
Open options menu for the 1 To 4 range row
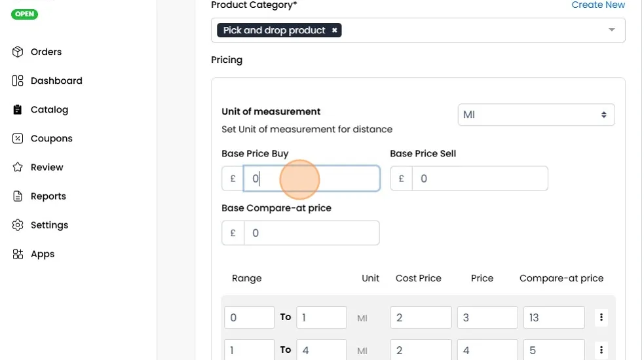coord(601,350)
